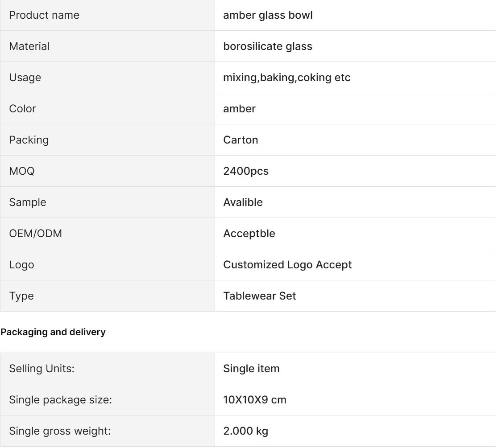Click the '10X10X9 cm' package size value
The image size is (502, 448).
click(x=254, y=400)
